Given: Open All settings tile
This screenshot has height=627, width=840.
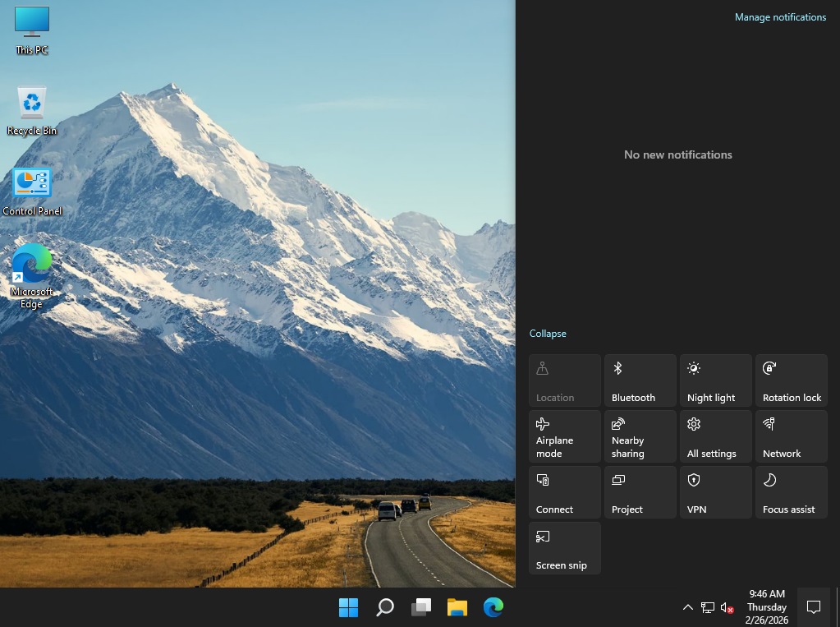Looking at the screenshot, I should [x=715, y=436].
